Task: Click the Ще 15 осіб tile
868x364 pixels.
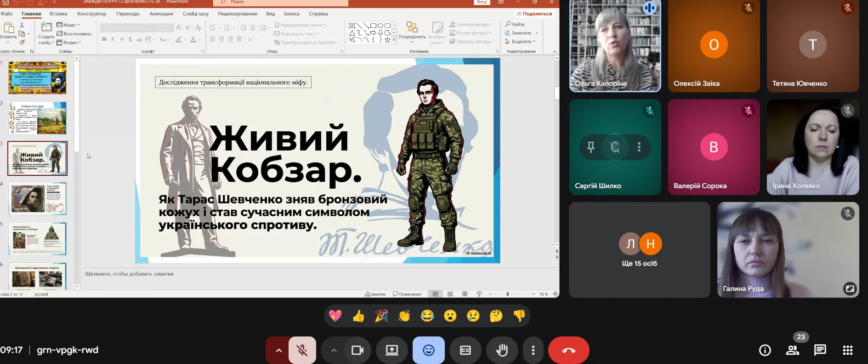Action: click(x=639, y=250)
